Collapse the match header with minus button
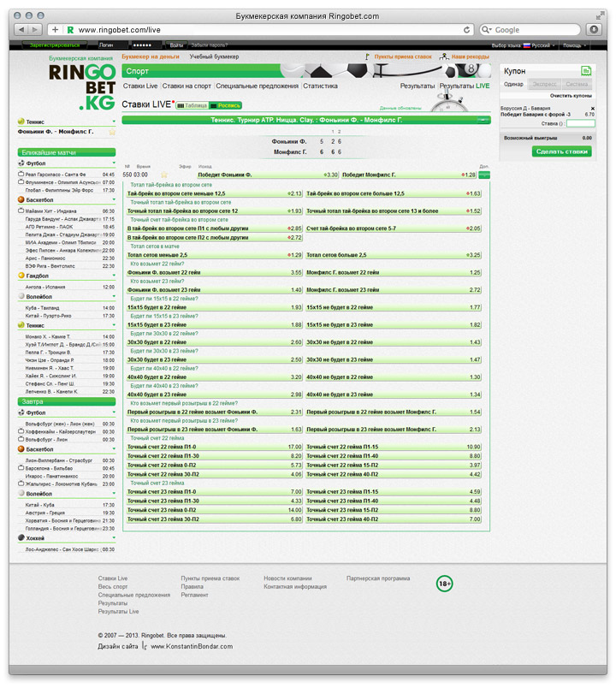Screen dimensions: 616x688 coord(484,120)
